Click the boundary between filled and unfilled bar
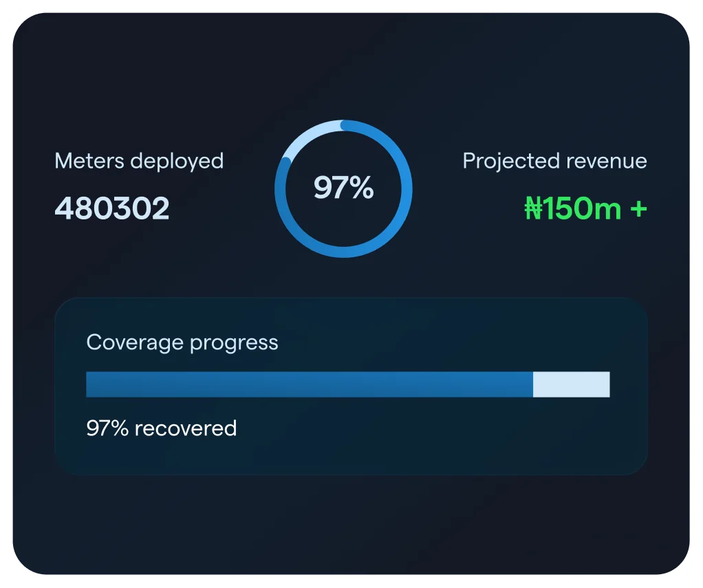This screenshot has height=588, width=703. [x=533, y=384]
